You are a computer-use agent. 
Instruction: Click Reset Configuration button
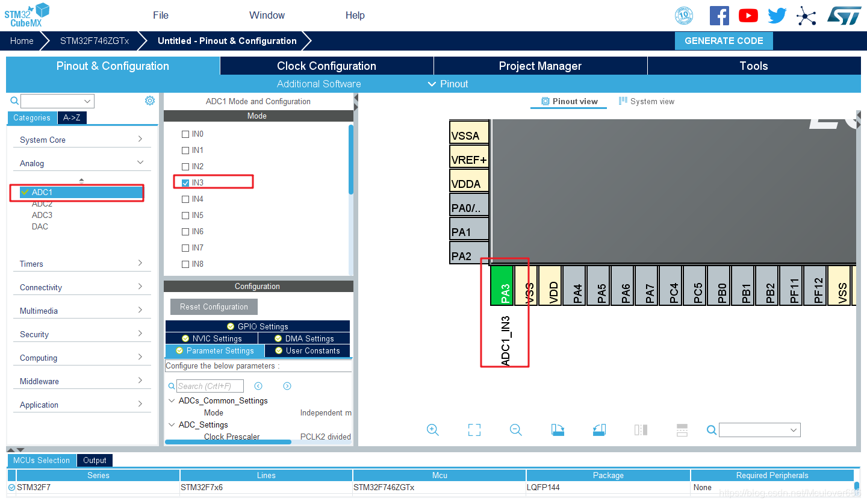click(214, 306)
